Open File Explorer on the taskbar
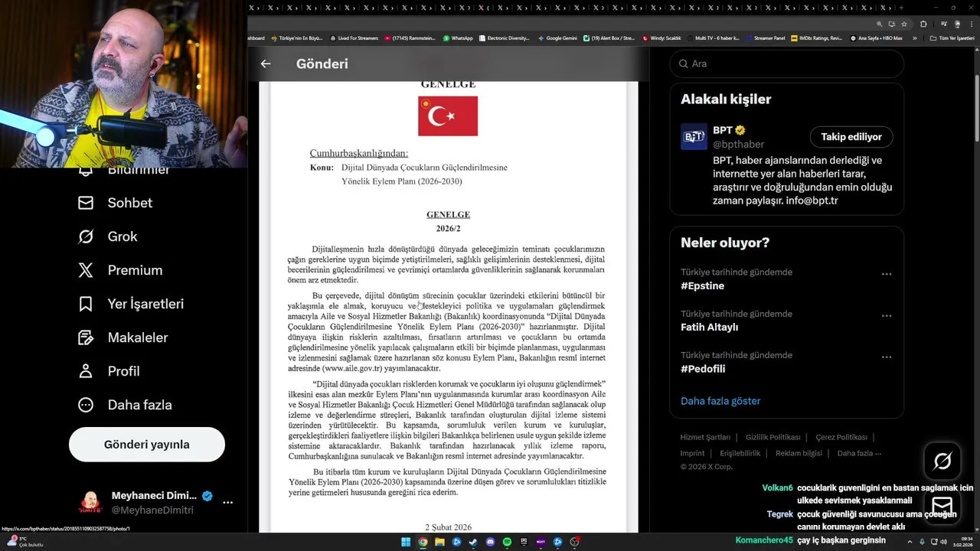Image resolution: width=980 pixels, height=551 pixels. (439, 542)
